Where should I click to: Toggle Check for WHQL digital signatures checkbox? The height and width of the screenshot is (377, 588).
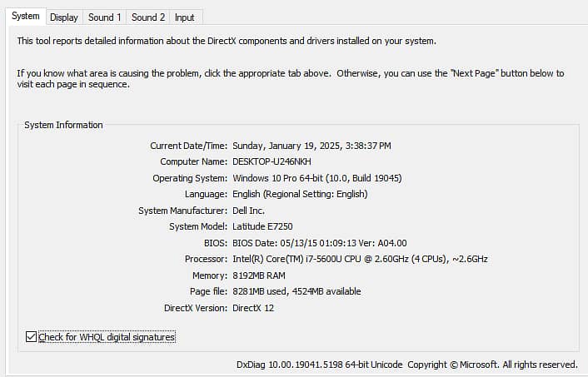click(x=32, y=337)
